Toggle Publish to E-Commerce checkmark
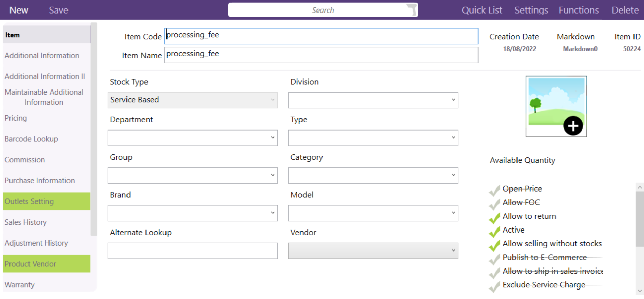Image resolution: width=644 pixels, height=299 pixels. pyautogui.click(x=494, y=259)
